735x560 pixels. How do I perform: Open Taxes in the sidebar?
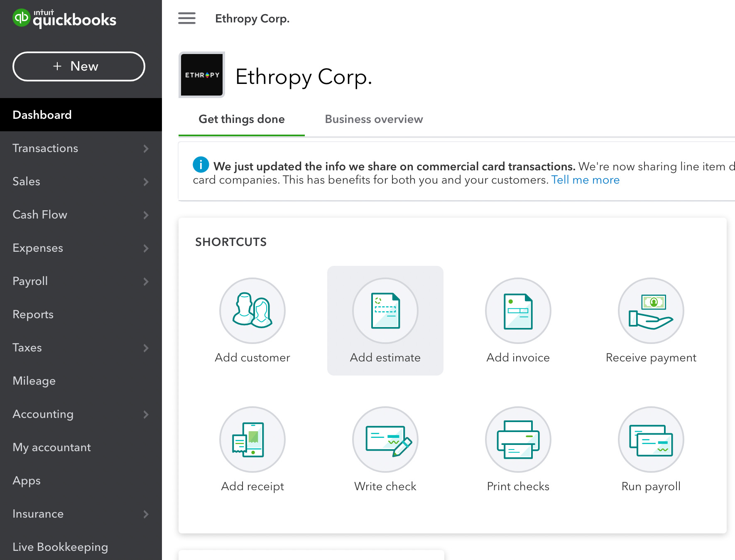[x=81, y=348]
